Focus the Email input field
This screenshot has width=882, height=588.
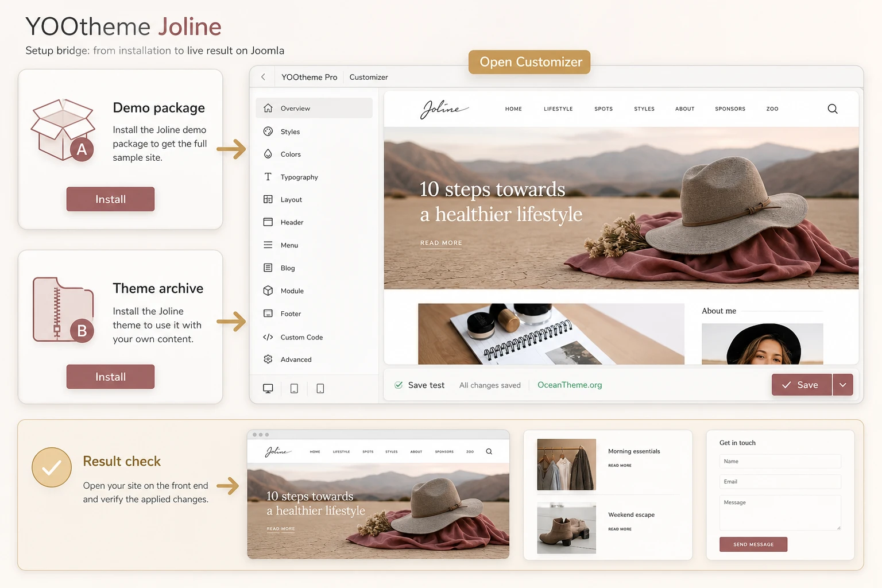pos(780,482)
